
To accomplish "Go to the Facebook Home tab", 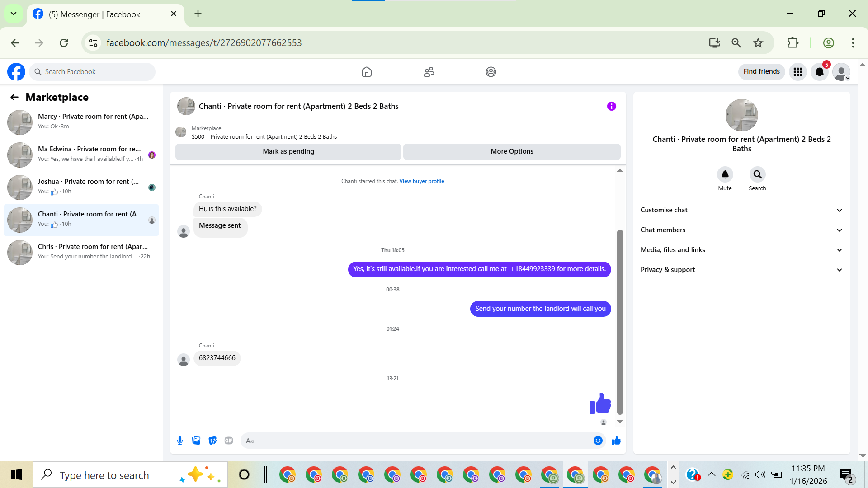I will (x=367, y=72).
